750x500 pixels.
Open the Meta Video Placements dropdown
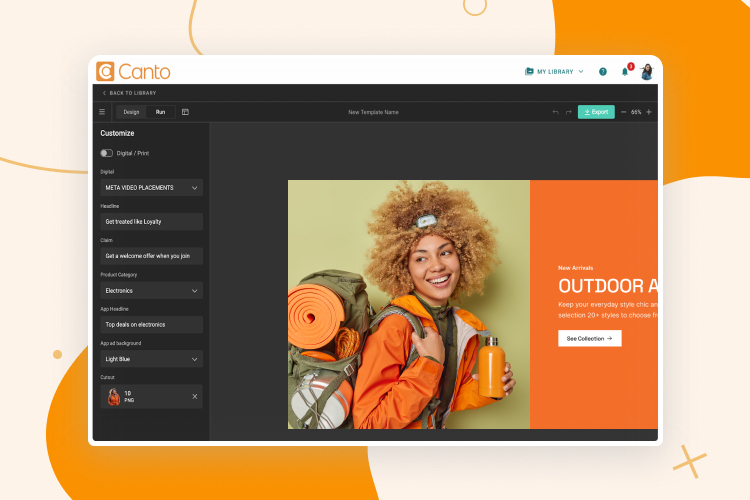(151, 188)
